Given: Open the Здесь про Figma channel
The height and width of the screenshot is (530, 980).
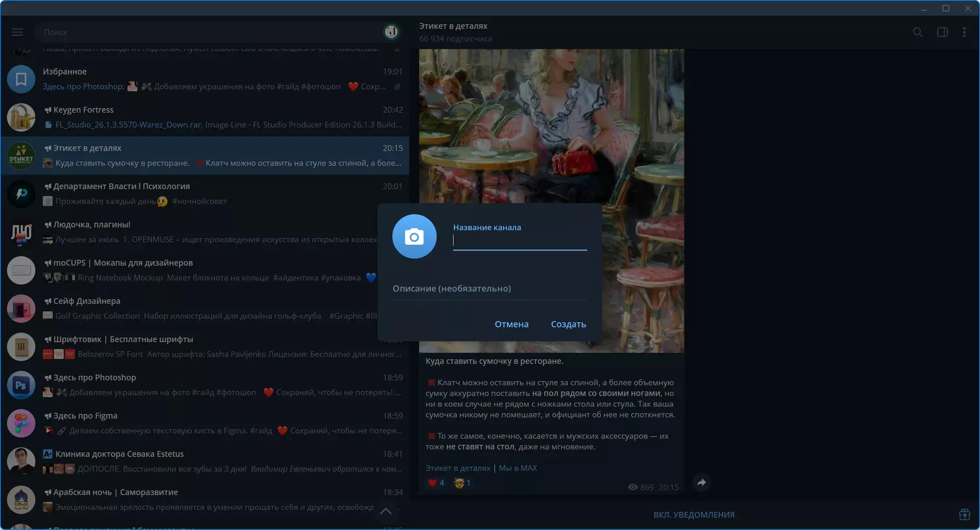Looking at the screenshot, I should 205,423.
